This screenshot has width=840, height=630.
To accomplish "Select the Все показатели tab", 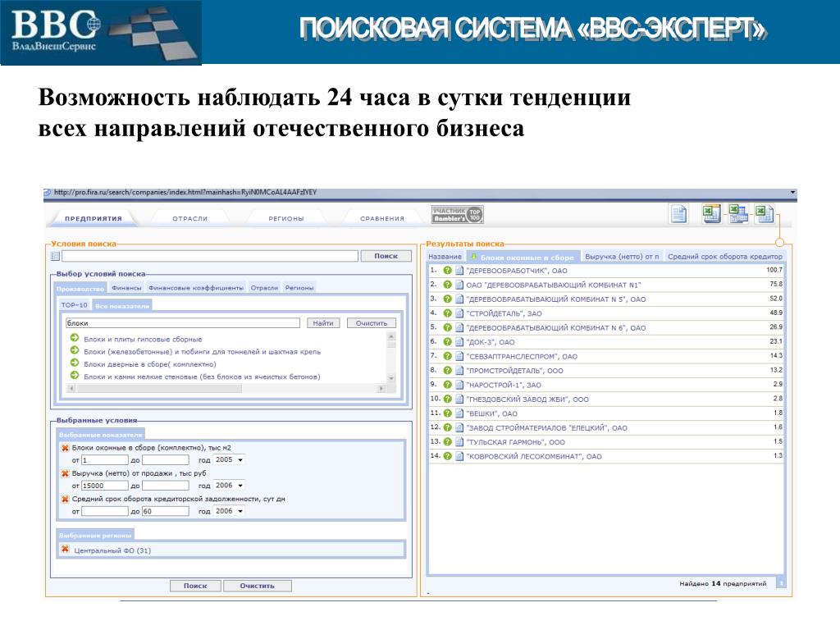I will click(122, 306).
